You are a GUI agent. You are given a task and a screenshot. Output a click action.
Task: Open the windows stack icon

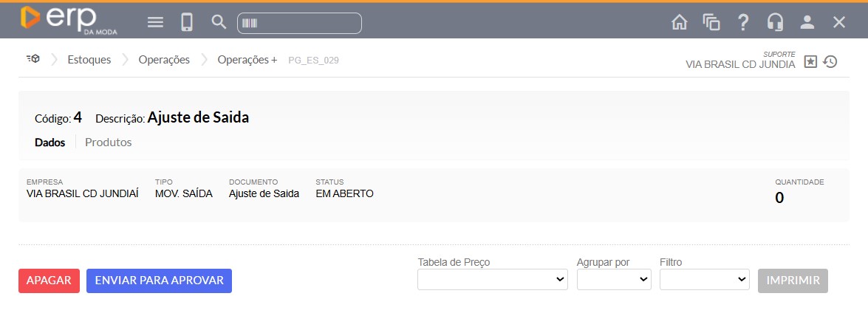coord(711,23)
